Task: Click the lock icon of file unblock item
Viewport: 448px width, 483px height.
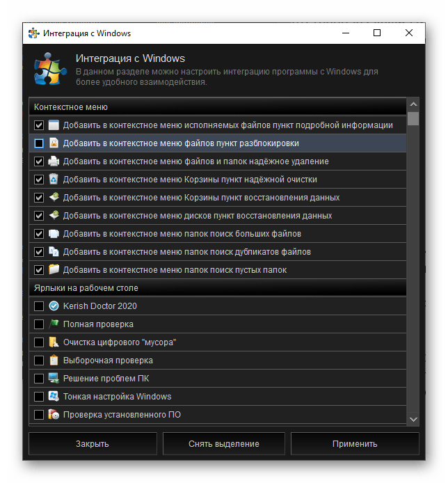Action: pos(54,143)
